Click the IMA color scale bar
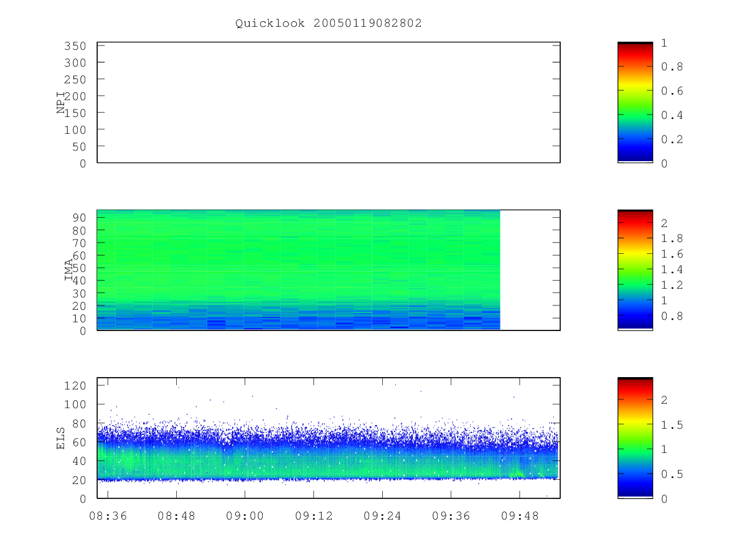Viewport: 747px width, 560px height. (635, 270)
